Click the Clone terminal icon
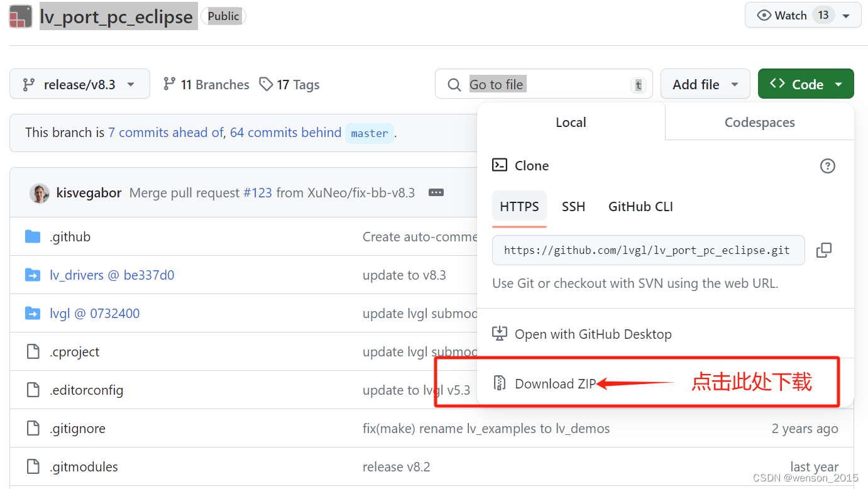Viewport: 868px width, 489px height. point(500,165)
